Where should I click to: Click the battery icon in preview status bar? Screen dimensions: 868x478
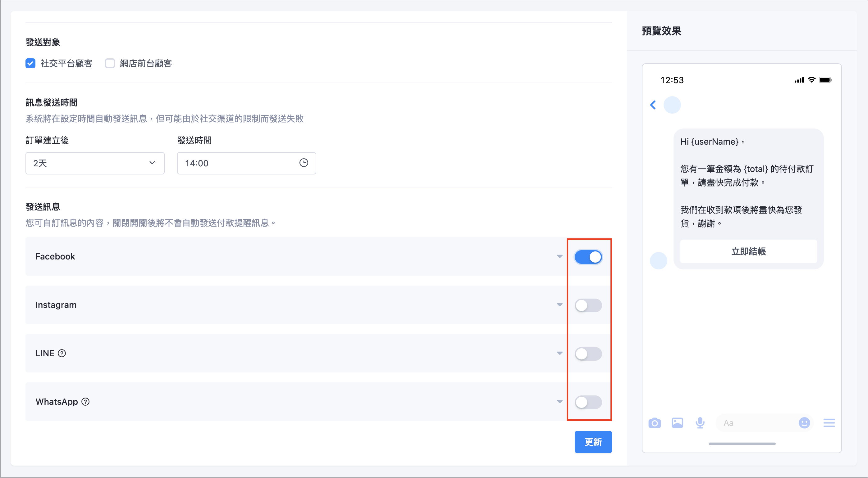coord(825,80)
